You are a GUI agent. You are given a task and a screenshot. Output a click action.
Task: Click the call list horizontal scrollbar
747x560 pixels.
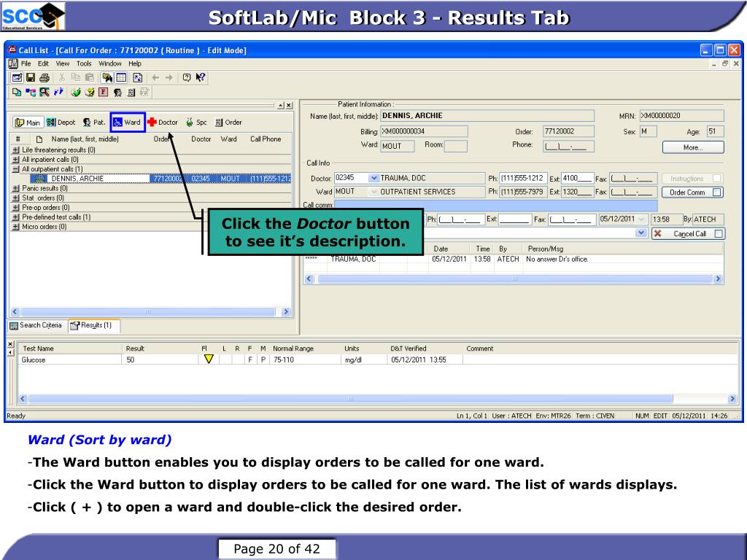pyautogui.click(x=150, y=312)
